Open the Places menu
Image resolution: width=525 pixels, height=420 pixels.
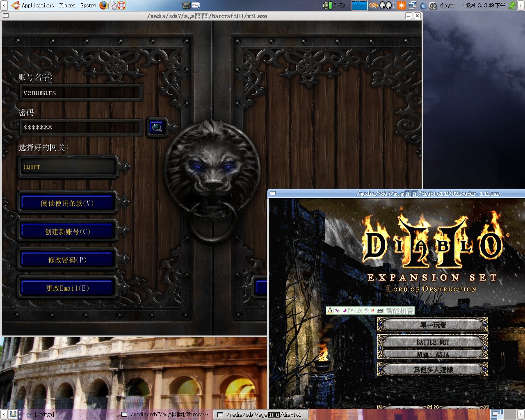(x=67, y=5)
